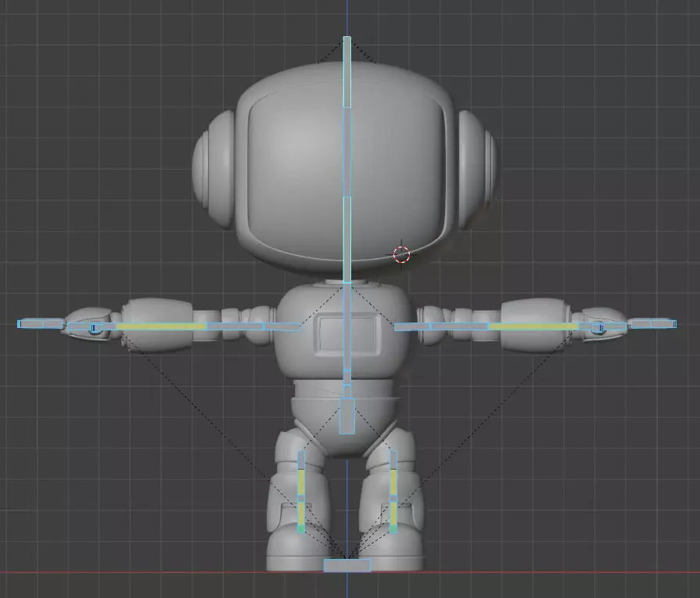Screen dimensions: 700x598
Task: Select the flat root bone at the feet
Action: (347, 565)
